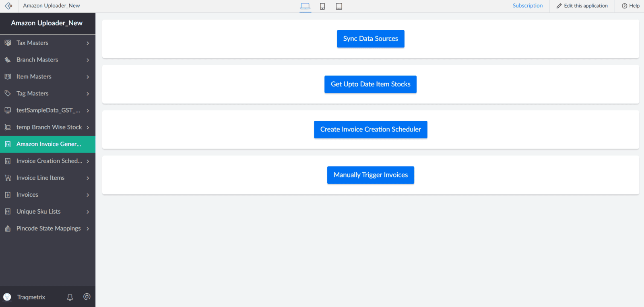Click the Item Masters sidebar icon

coord(8,76)
